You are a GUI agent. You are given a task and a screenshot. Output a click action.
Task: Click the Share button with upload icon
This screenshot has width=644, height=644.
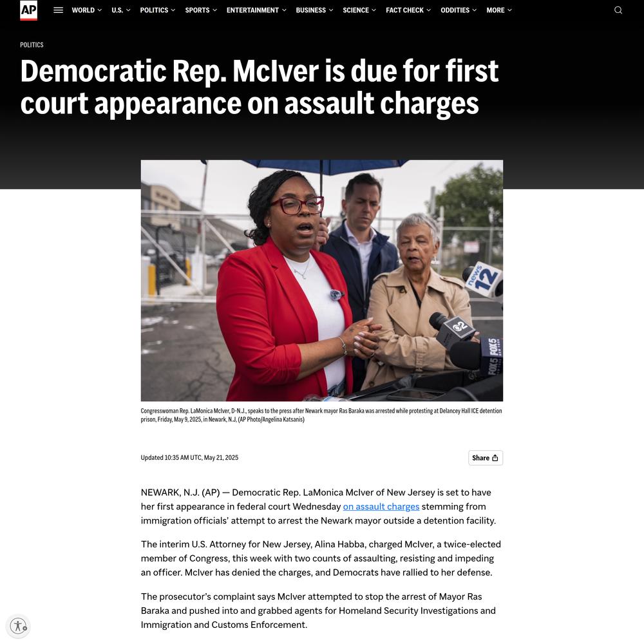click(485, 457)
